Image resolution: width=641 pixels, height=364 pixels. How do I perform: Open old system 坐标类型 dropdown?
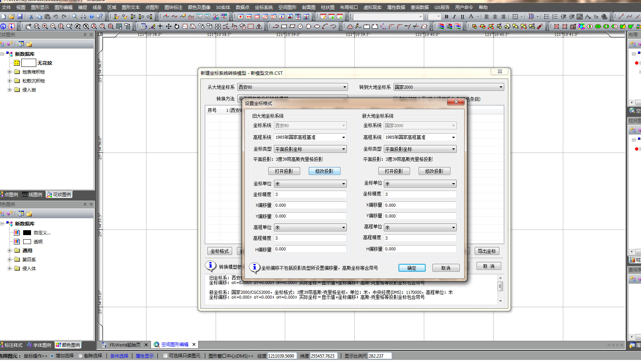310,149
